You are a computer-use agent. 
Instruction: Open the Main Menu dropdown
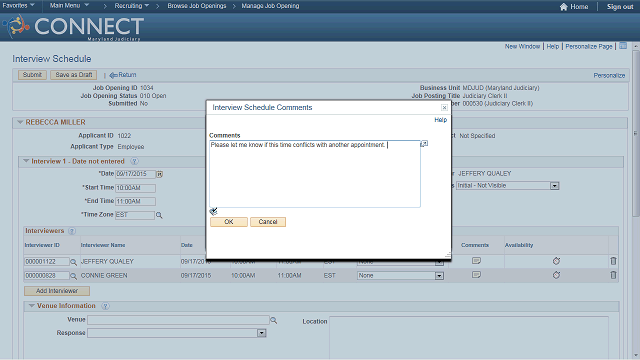coord(69,6)
